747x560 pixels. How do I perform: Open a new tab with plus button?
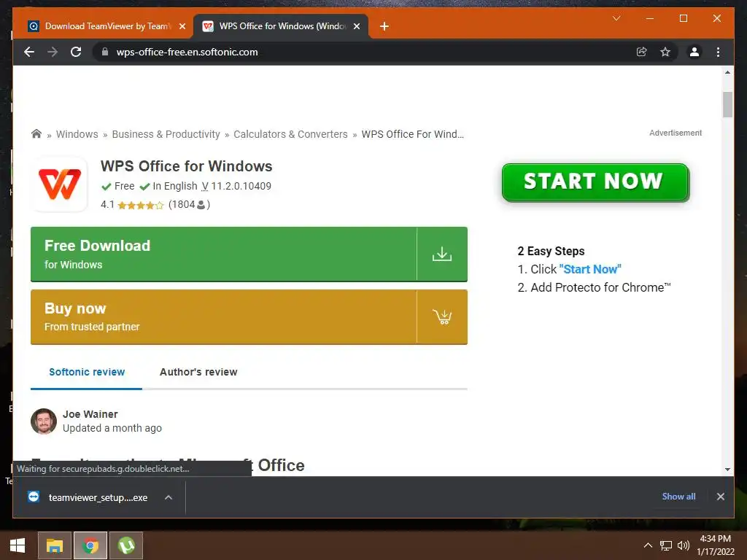pos(384,26)
